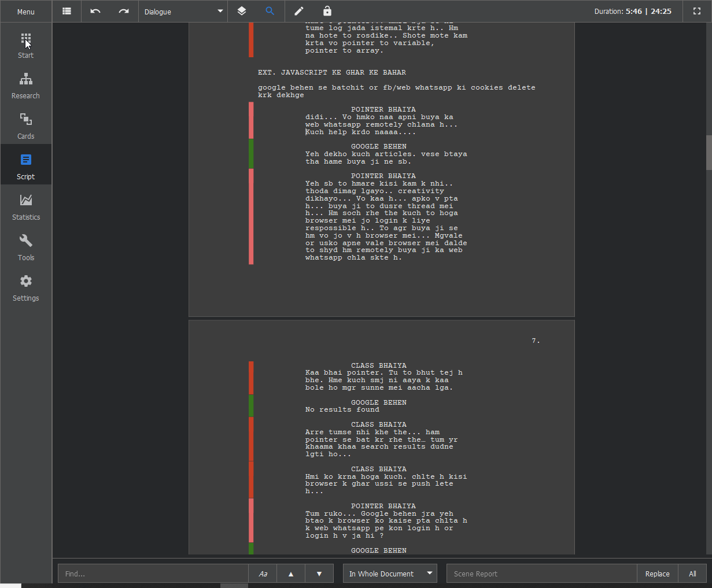The height and width of the screenshot is (588, 712).
Task: Click the 'No results found' dialogue line
Action: click(342, 409)
